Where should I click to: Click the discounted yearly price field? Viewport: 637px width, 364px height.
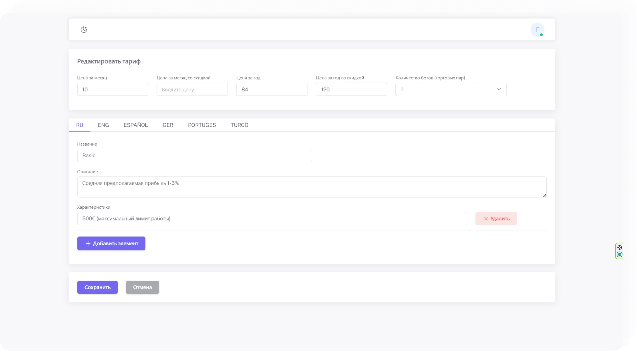pyautogui.click(x=351, y=89)
